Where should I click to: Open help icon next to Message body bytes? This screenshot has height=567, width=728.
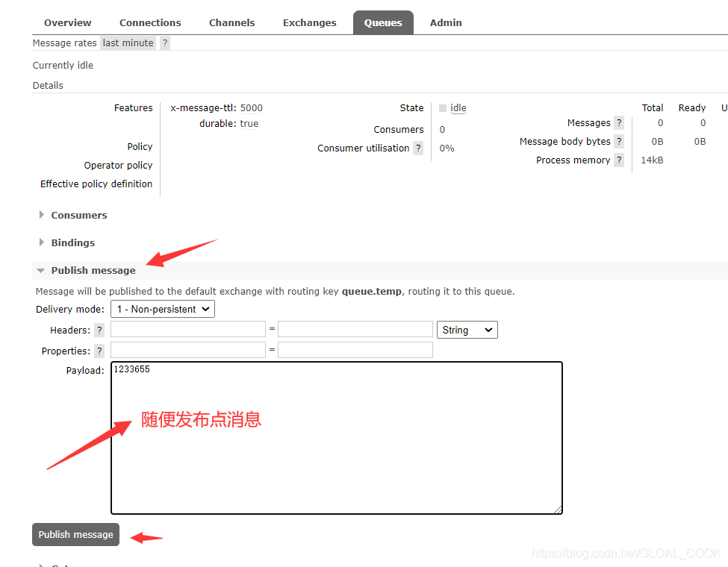coord(619,141)
